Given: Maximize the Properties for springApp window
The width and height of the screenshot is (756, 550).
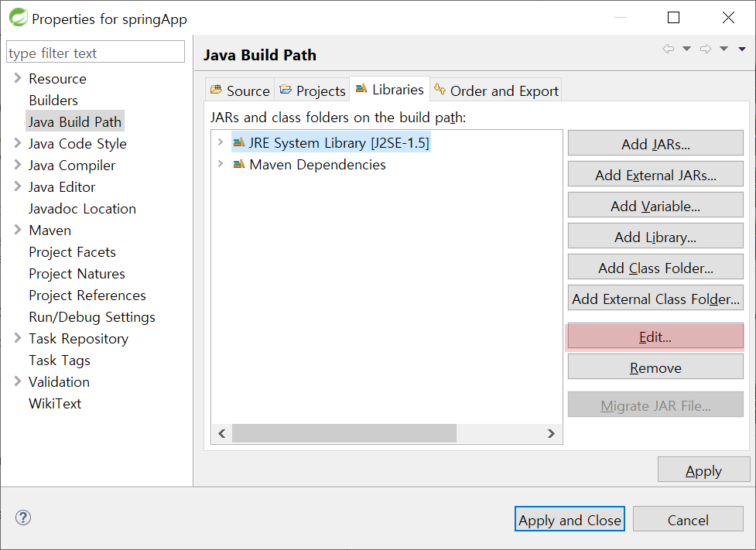Looking at the screenshot, I should pos(673,17).
